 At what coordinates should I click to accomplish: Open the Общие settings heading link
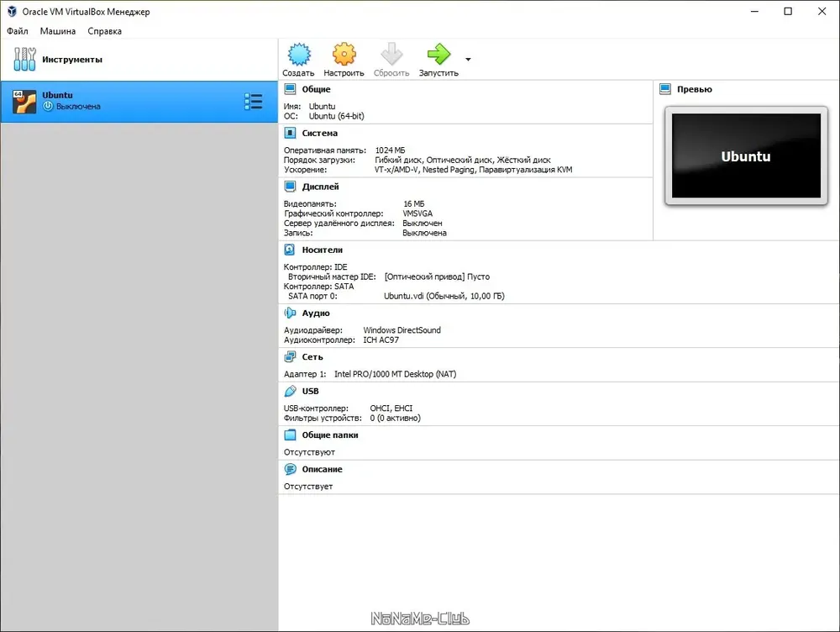[316, 90]
